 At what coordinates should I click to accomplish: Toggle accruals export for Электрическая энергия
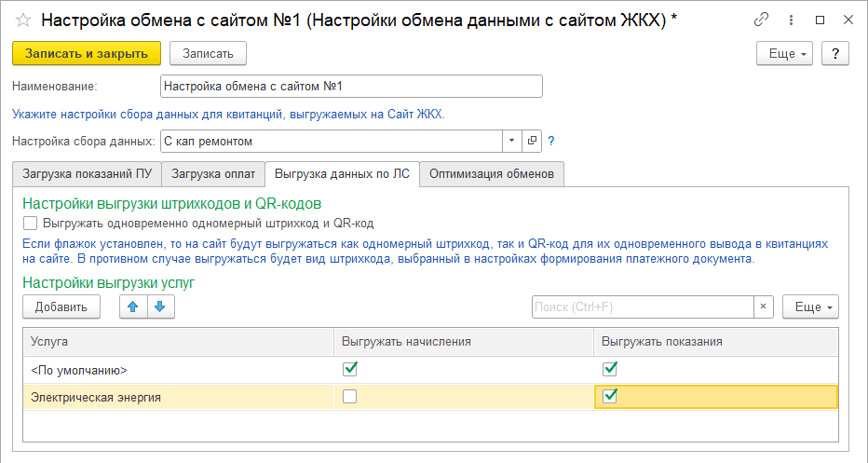(x=349, y=397)
